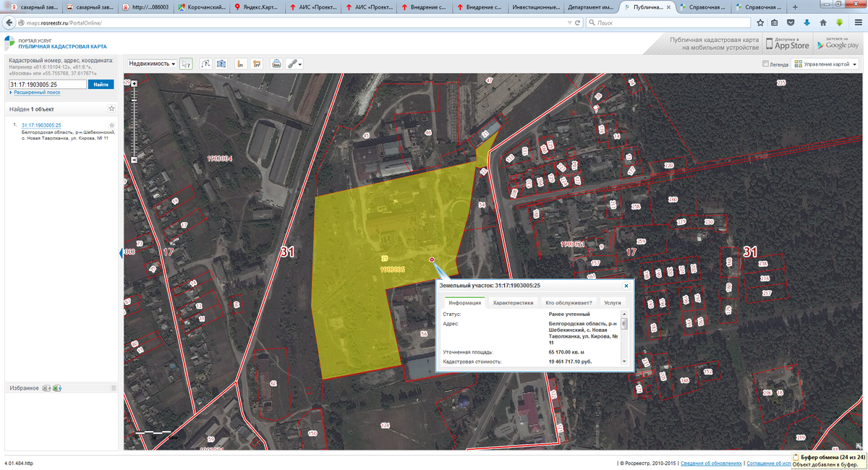Bookmark this page with the star
This screenshot has height=470, width=868.
coord(760,23)
